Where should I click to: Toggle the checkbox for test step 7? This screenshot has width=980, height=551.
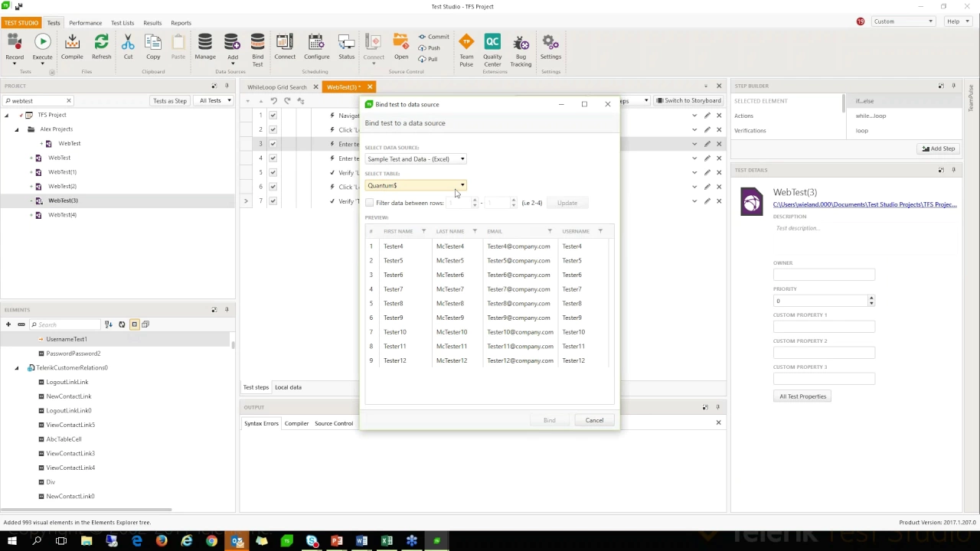273,201
